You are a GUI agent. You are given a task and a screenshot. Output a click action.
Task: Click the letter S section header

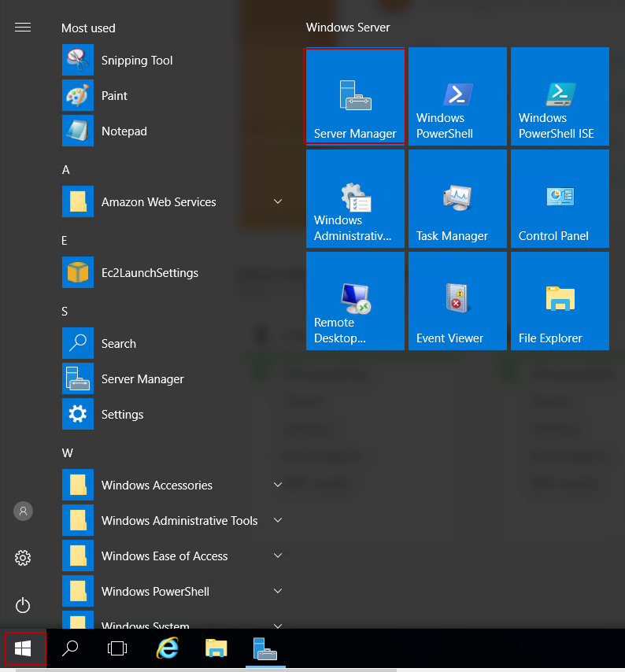point(65,311)
